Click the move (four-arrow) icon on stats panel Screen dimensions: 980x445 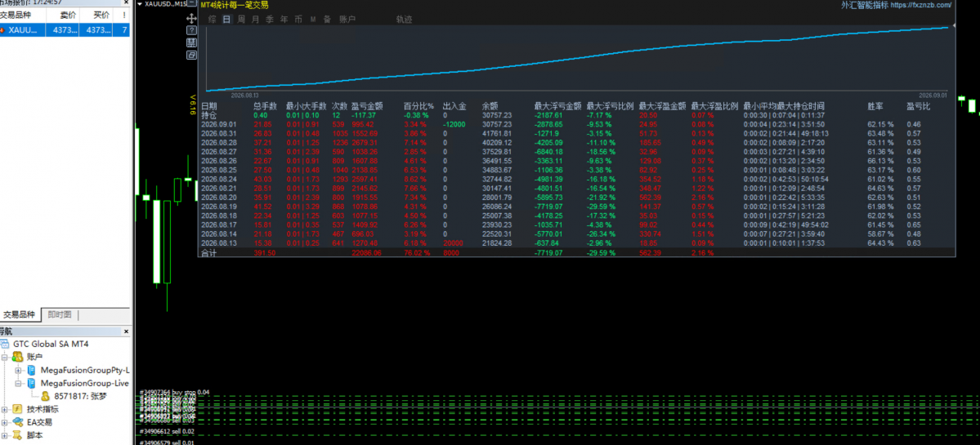(x=192, y=20)
